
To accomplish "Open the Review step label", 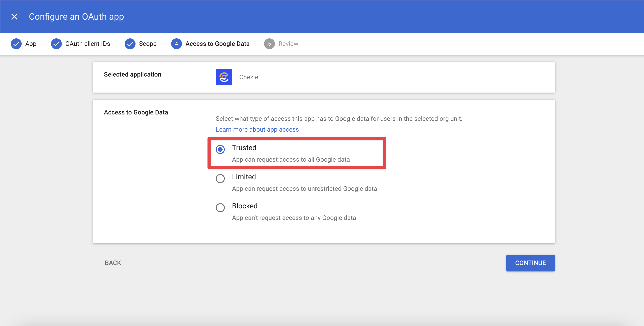I will tap(288, 44).
